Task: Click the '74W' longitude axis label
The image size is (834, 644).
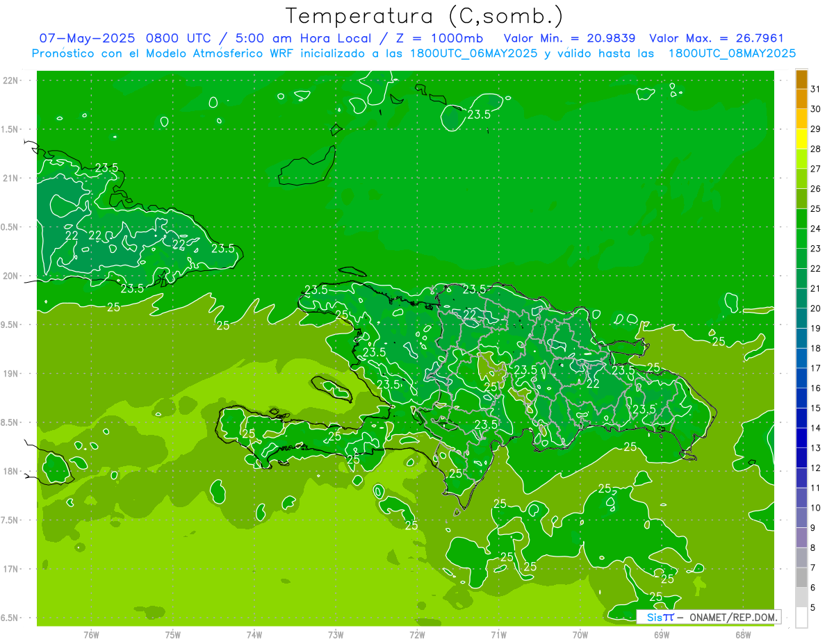Action: click(x=254, y=635)
